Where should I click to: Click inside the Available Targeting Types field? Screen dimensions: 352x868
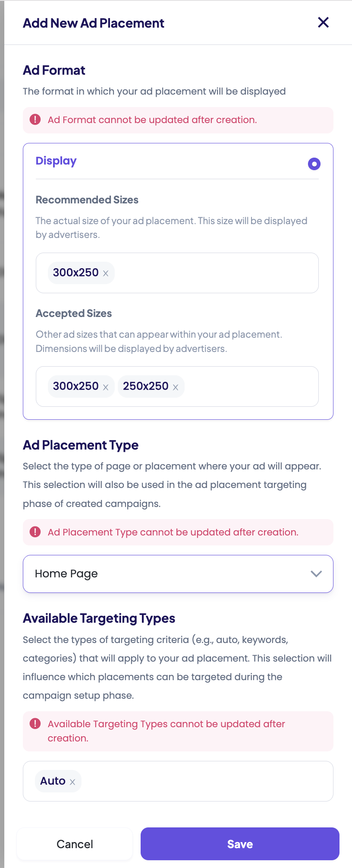(207, 781)
